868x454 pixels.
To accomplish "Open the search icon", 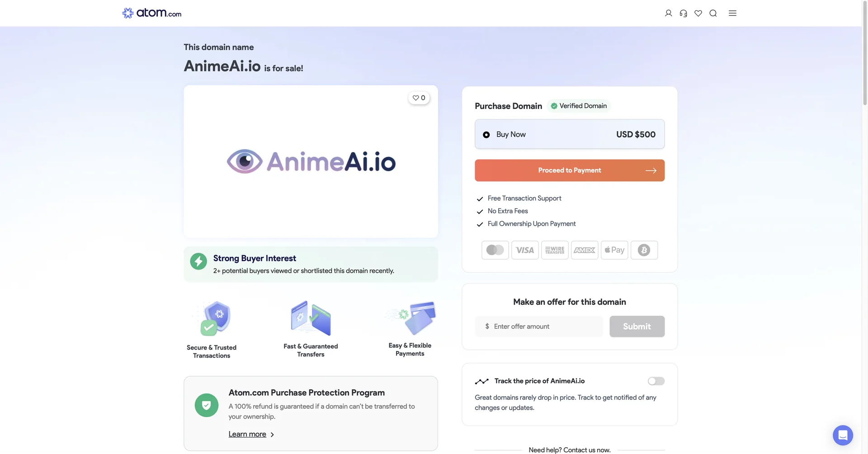I will pos(713,13).
